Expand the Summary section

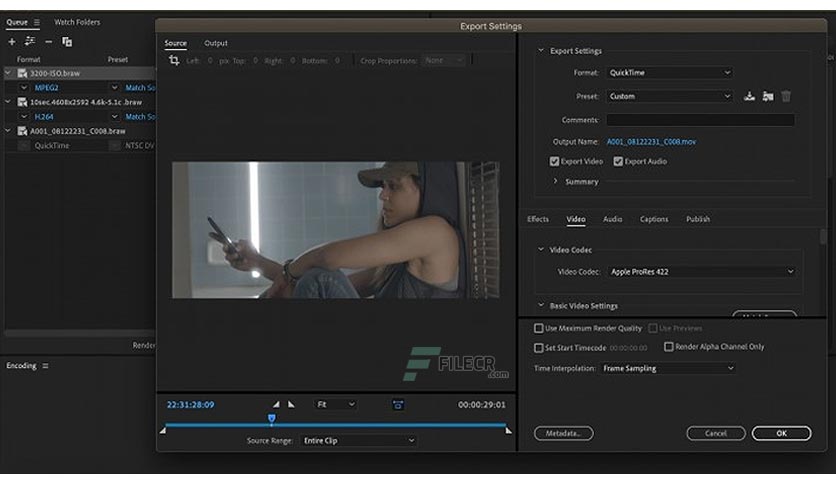pos(555,181)
